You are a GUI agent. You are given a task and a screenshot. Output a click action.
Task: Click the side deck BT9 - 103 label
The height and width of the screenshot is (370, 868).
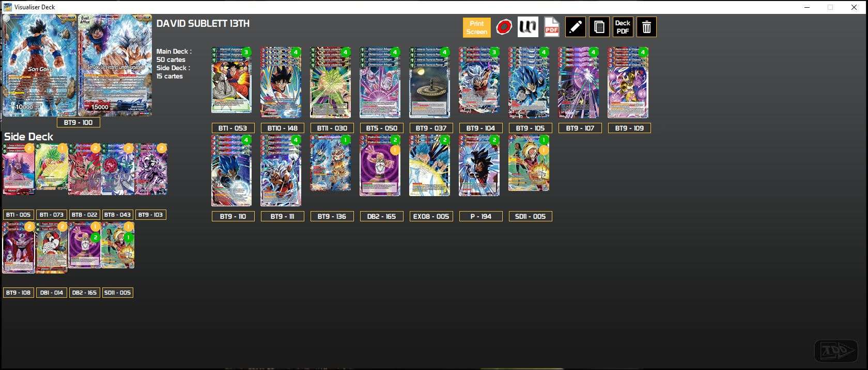click(x=150, y=215)
